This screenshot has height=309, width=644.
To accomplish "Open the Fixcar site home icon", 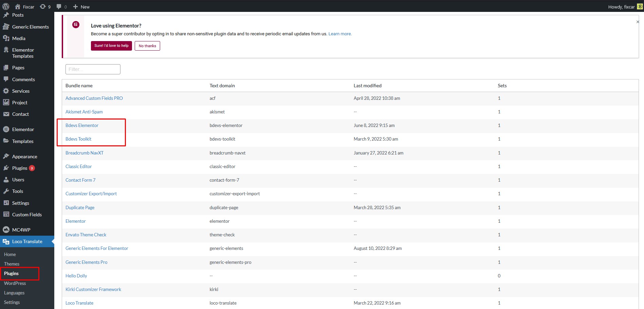I will 18,6.
